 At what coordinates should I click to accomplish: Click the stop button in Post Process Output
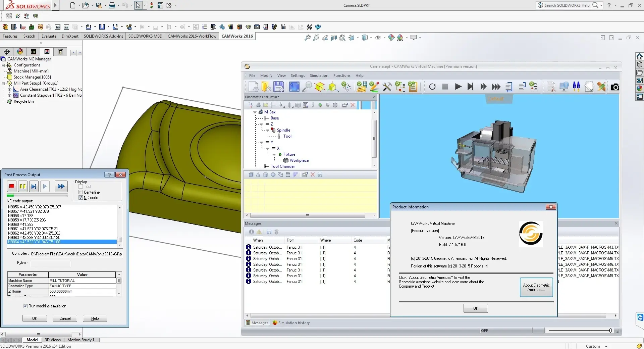click(12, 186)
